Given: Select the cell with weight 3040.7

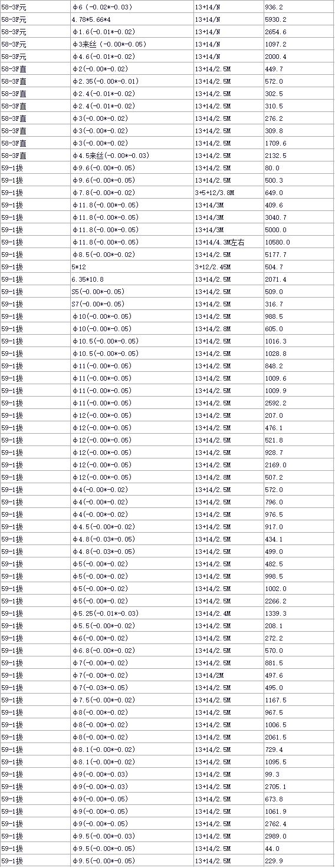Looking at the screenshot, I should click(299, 217).
